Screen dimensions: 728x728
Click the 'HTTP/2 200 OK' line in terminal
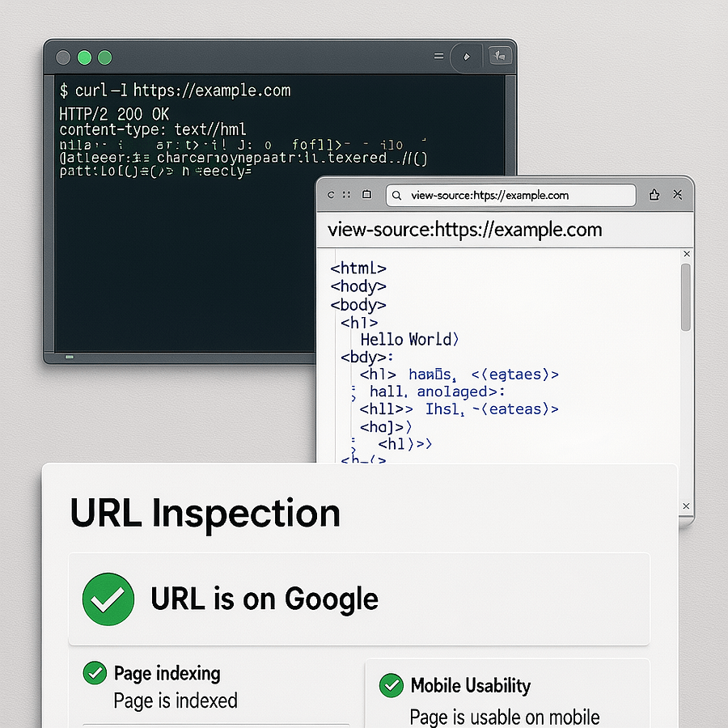point(114,114)
